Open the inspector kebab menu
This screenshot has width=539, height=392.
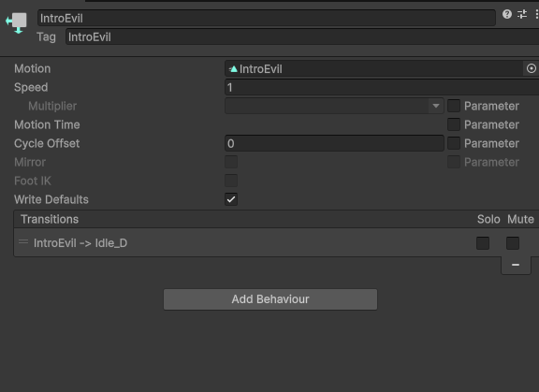coord(536,14)
